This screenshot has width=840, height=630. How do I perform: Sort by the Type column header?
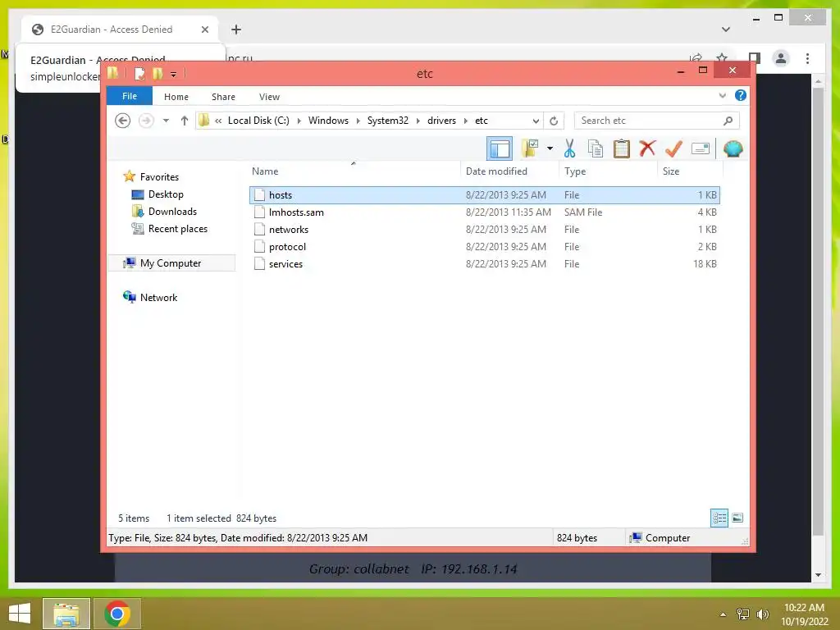575,171
